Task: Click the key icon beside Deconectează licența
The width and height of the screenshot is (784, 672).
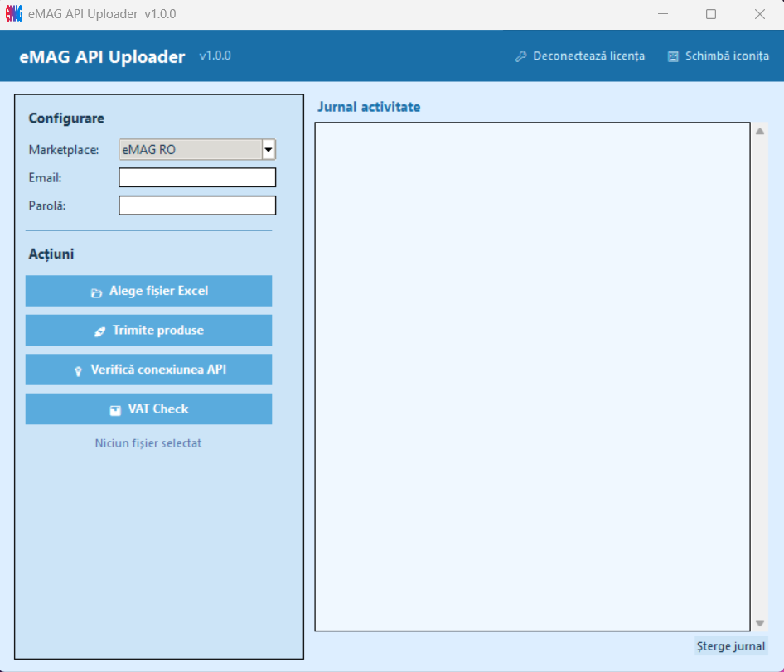Action: (x=520, y=56)
